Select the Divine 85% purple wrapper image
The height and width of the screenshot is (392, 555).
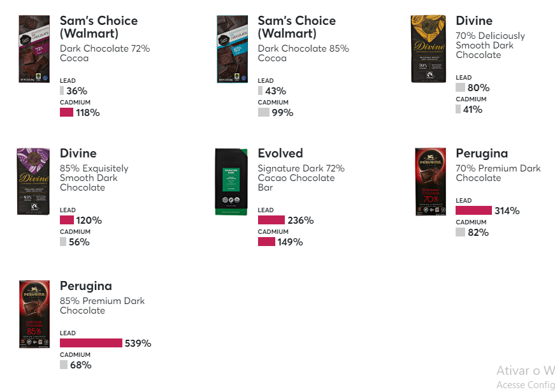34,182
